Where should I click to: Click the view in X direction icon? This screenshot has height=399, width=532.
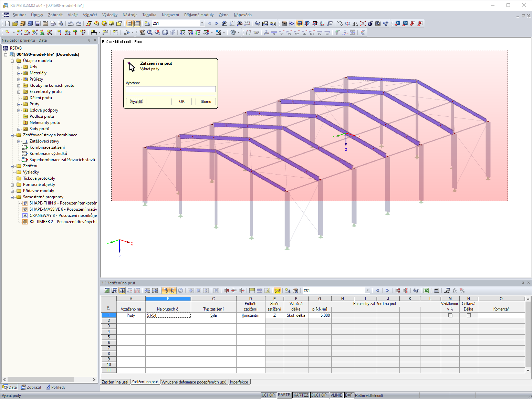pyautogui.click(x=182, y=32)
